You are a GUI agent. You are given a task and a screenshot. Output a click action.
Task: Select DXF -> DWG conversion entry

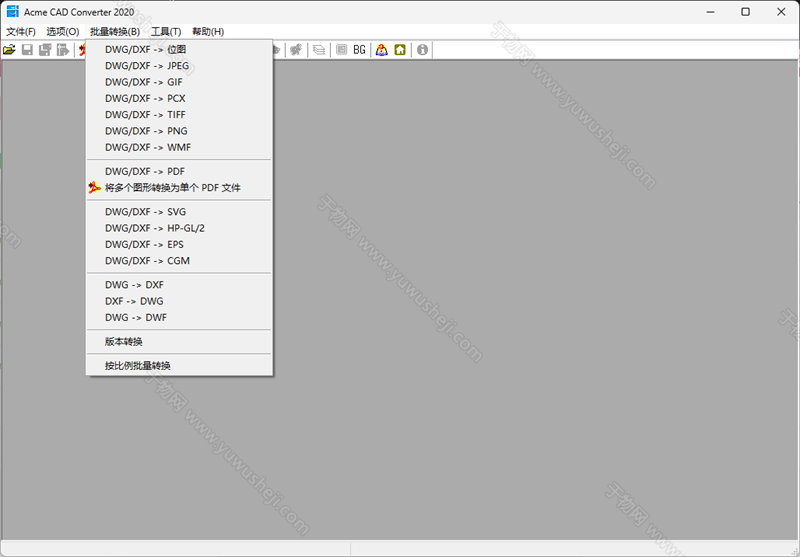[134, 301]
